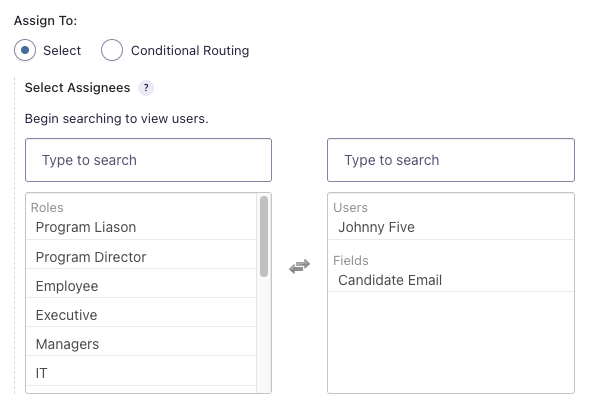Click the left search users field

pyautogui.click(x=148, y=160)
